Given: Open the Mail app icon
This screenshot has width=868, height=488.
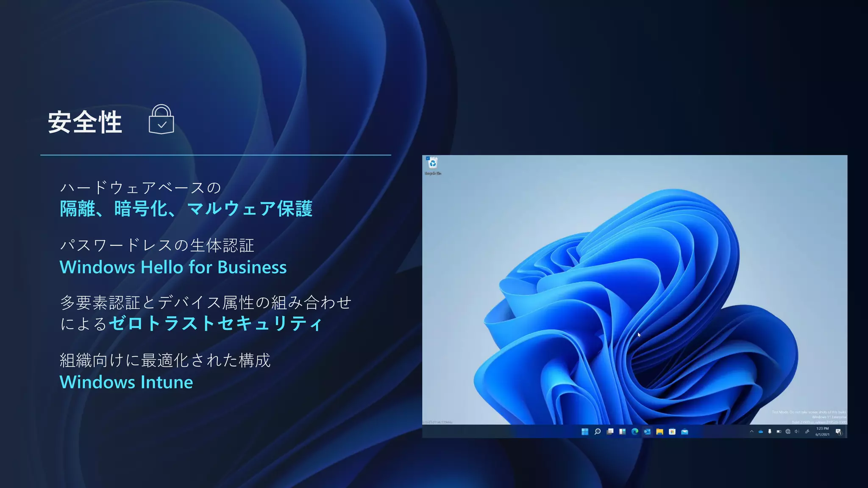Looking at the screenshot, I should [684, 432].
